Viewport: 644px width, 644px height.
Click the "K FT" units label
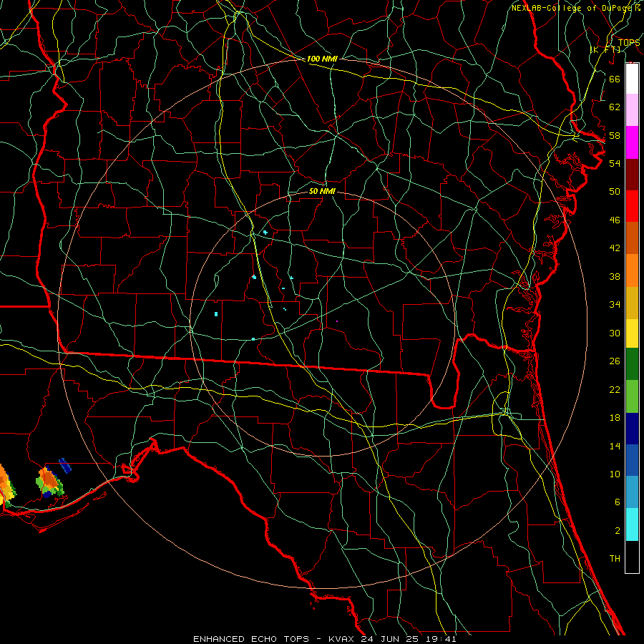coord(605,49)
